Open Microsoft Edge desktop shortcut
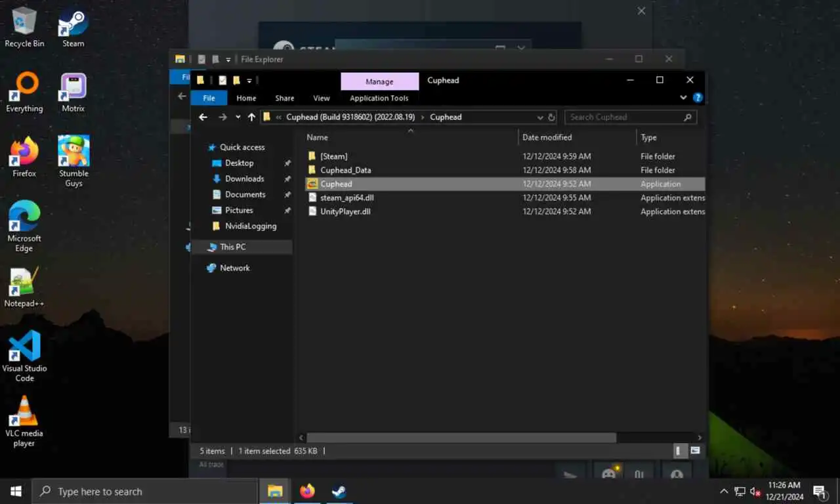This screenshot has width=840, height=504. point(24,226)
